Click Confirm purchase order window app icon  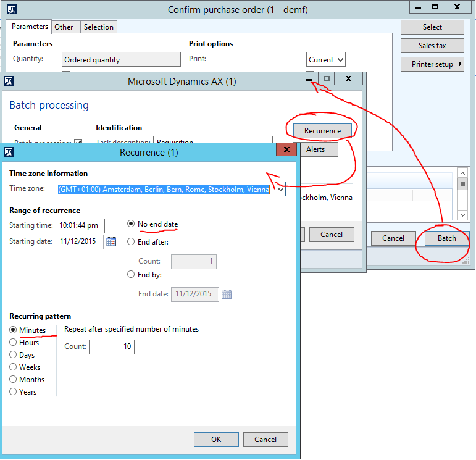click(x=12, y=9)
